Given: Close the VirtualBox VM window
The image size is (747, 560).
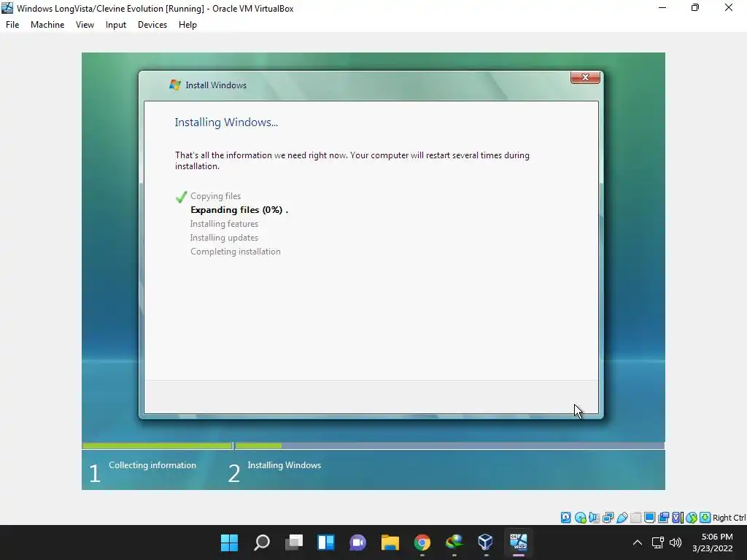Looking at the screenshot, I should 729,8.
